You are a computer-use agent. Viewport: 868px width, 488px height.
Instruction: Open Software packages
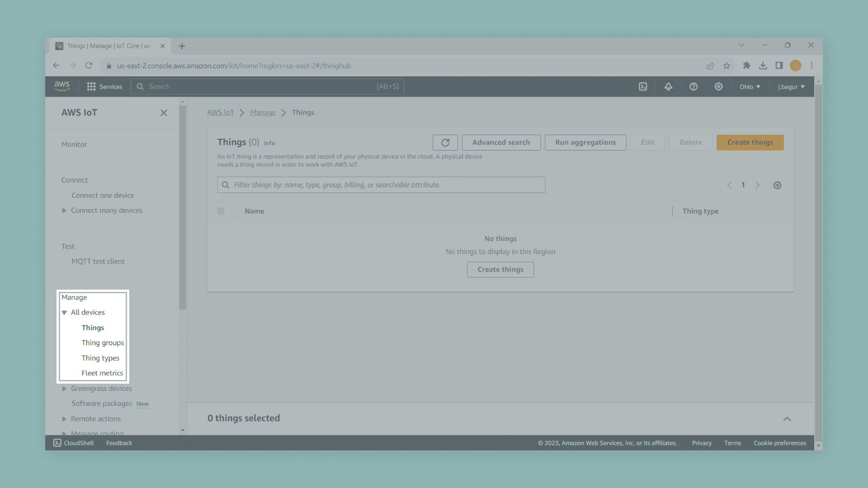click(102, 404)
